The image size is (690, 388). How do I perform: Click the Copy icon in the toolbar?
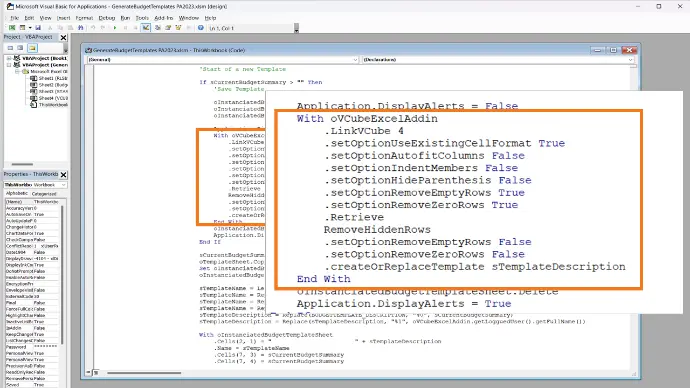60,28
